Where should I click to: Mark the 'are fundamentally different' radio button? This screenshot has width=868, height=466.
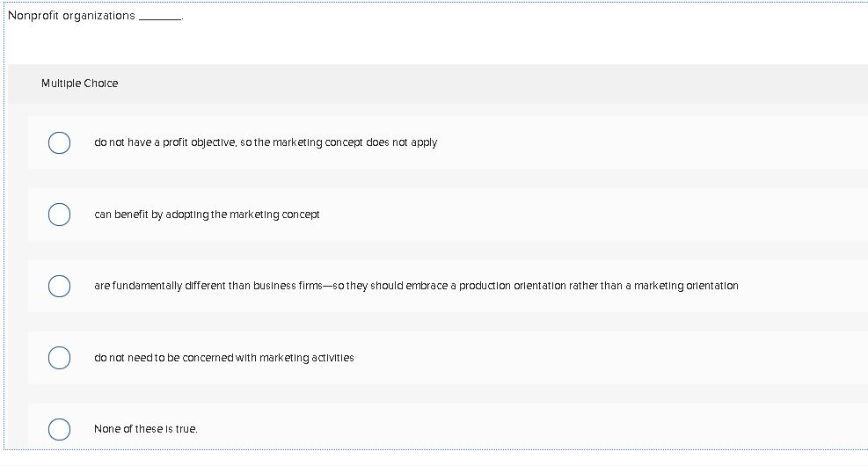pos(59,286)
